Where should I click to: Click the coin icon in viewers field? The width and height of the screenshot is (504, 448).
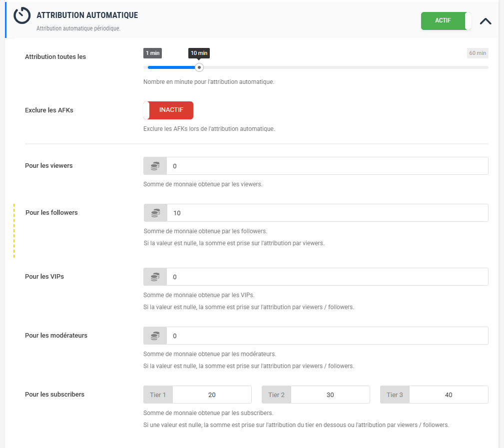point(155,166)
